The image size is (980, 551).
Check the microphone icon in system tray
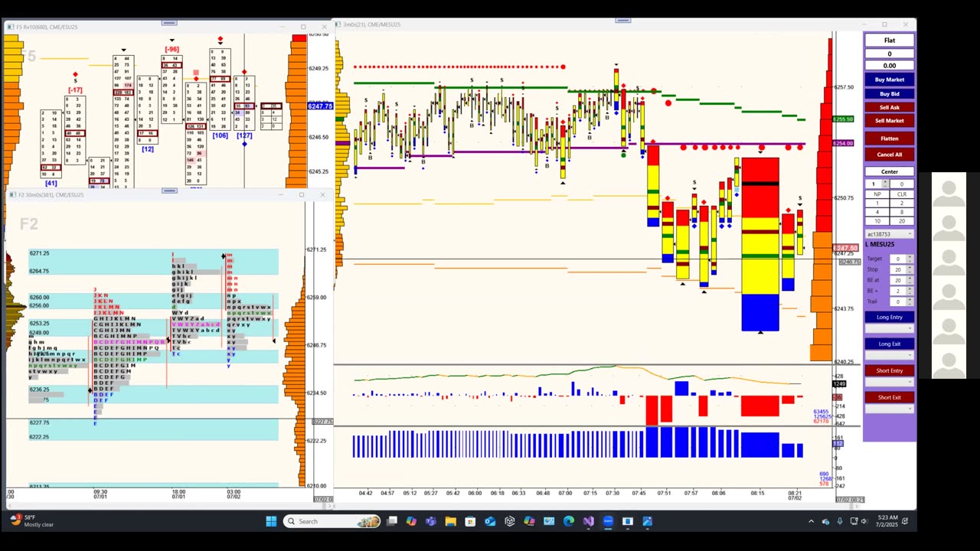click(840, 521)
